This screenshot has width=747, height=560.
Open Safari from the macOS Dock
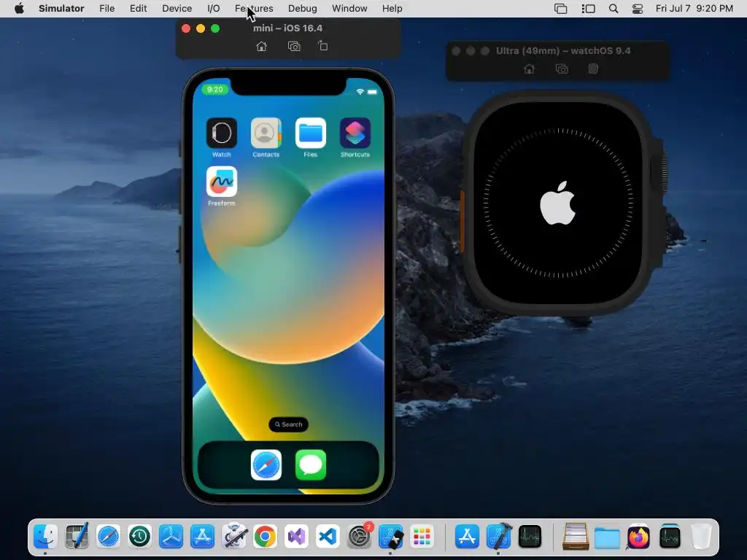tap(108, 537)
